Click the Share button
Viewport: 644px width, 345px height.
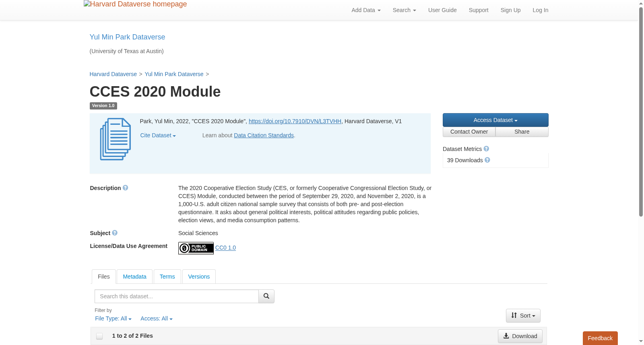(x=522, y=132)
